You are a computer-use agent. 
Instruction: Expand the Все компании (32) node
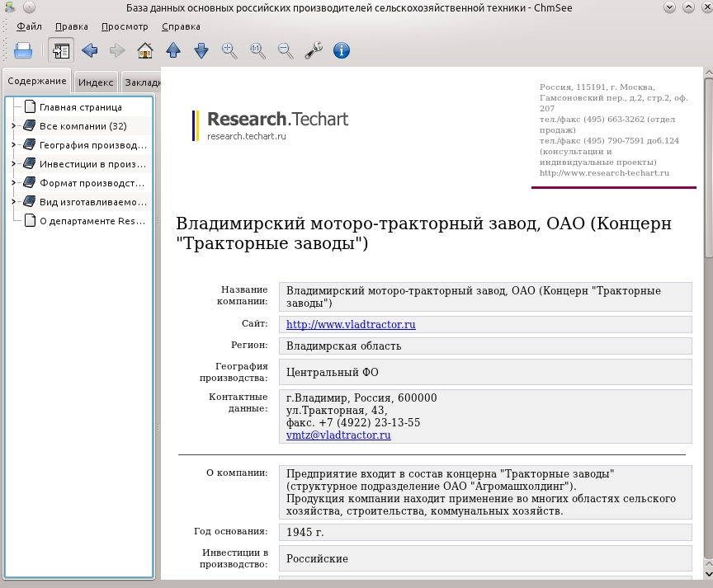coord(13,126)
